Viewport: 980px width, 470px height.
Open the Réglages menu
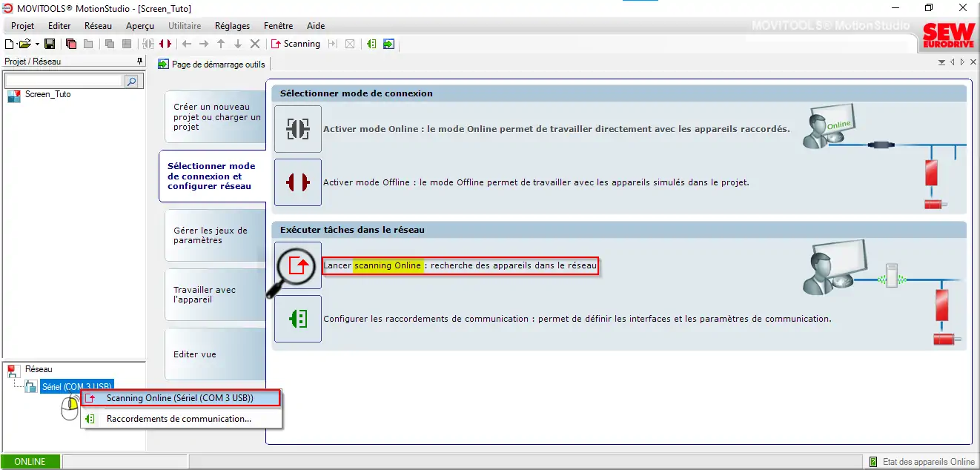coord(232,26)
